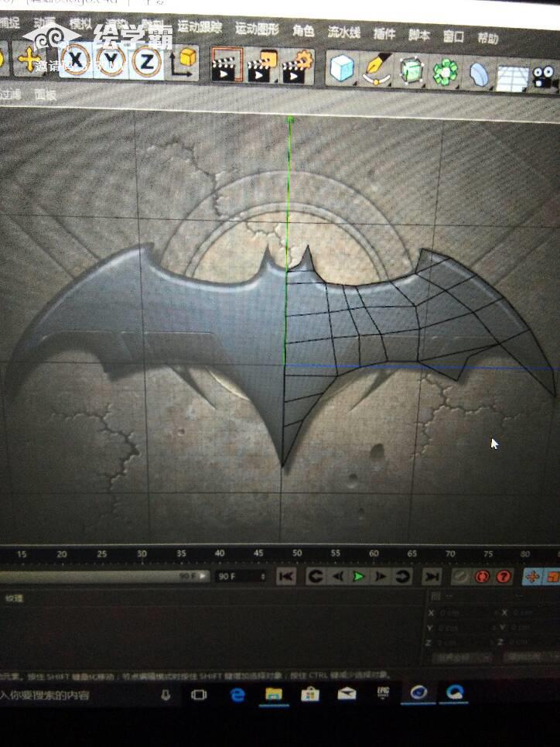Toggle keyframe selection question-mark button
The height and width of the screenshot is (747, 560).
click(x=504, y=577)
